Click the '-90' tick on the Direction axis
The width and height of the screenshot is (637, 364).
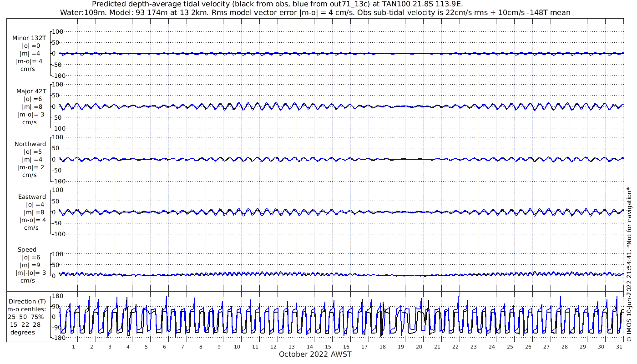58,328
